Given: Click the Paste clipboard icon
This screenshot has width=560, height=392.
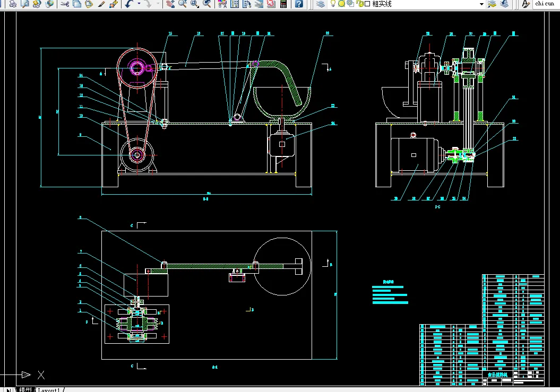Looking at the screenshot, I should click(x=89, y=4).
